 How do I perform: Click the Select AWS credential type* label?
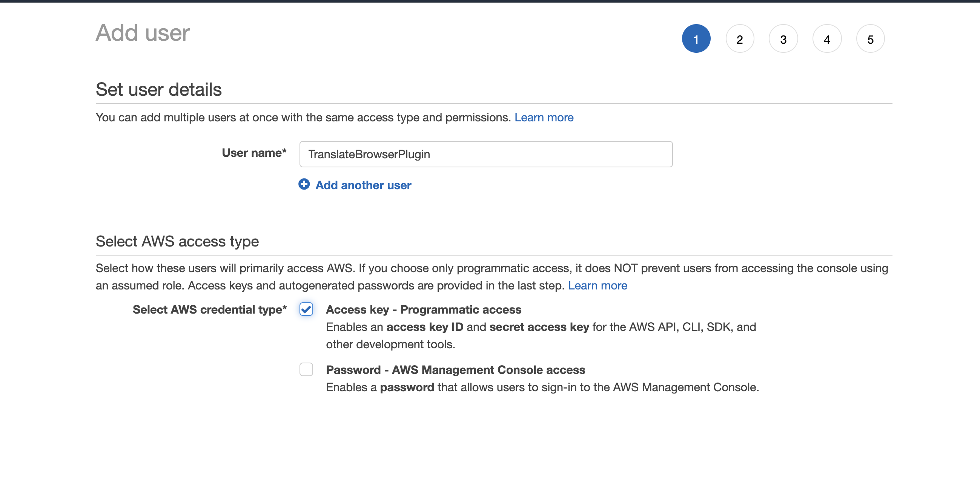click(209, 309)
